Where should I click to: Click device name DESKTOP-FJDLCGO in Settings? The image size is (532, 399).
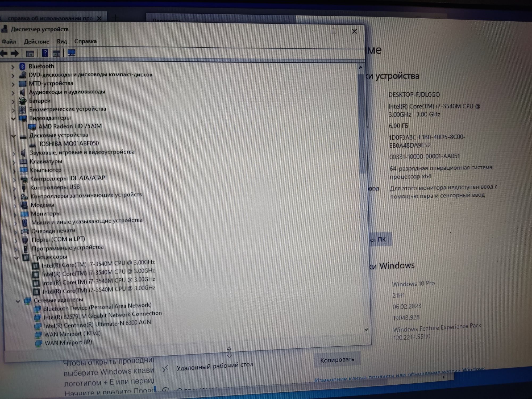click(x=414, y=95)
